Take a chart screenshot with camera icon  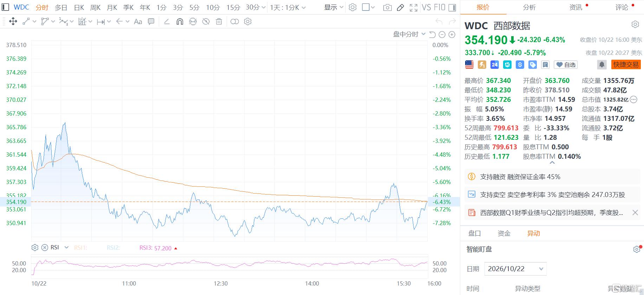tap(388, 7)
